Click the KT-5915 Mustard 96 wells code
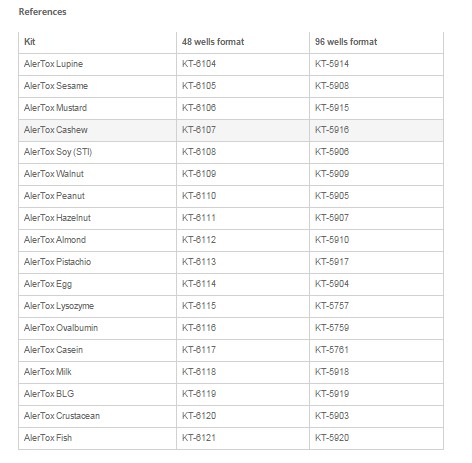The height and width of the screenshot is (463, 472). coord(332,108)
